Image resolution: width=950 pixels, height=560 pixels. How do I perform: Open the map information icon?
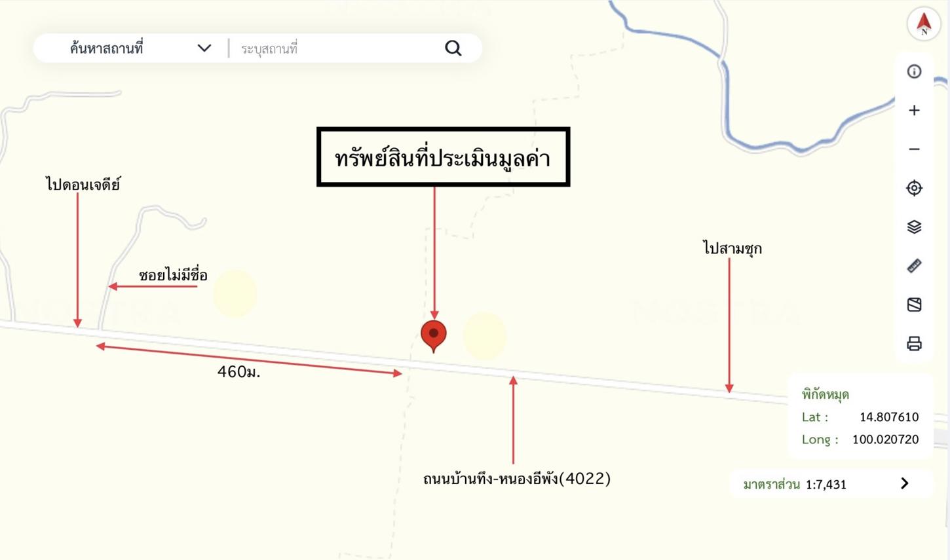tap(914, 71)
